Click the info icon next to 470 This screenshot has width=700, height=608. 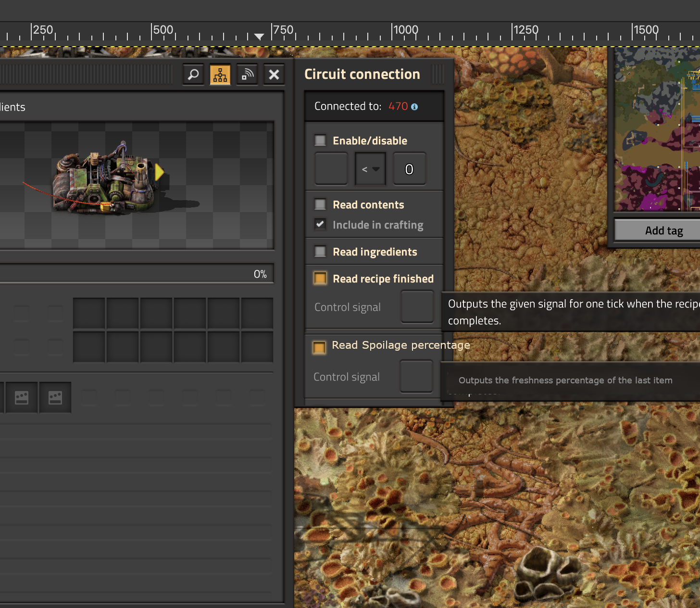coord(414,107)
